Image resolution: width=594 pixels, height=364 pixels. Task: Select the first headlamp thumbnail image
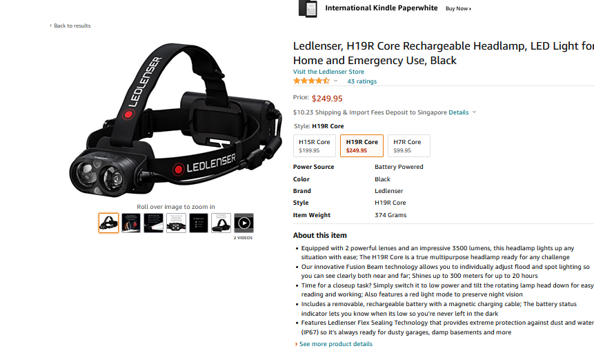108,223
